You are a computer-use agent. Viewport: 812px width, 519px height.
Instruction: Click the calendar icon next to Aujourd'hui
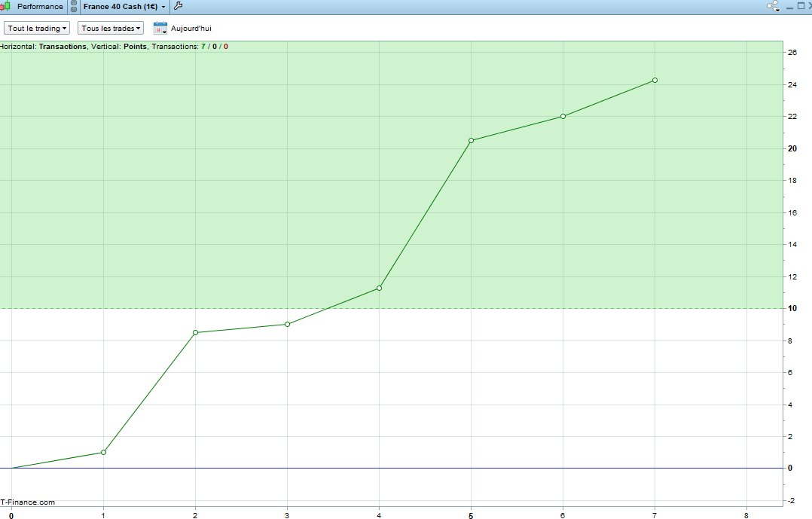[160, 28]
